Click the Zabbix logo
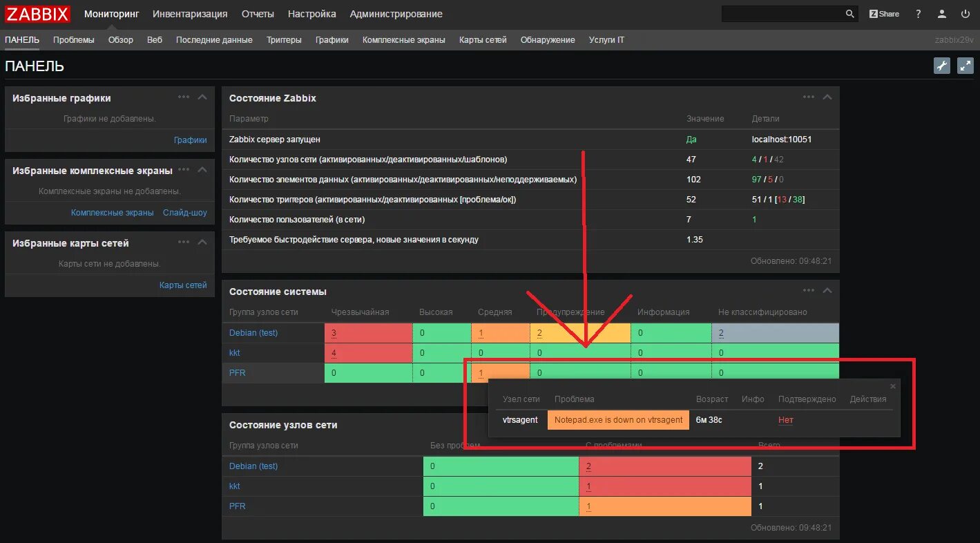This screenshot has height=543, width=980. [x=39, y=14]
